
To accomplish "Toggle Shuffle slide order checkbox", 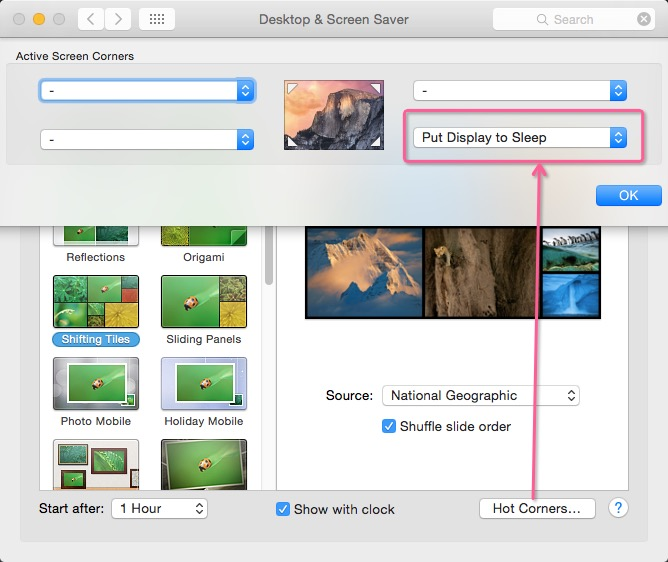I will click(389, 426).
